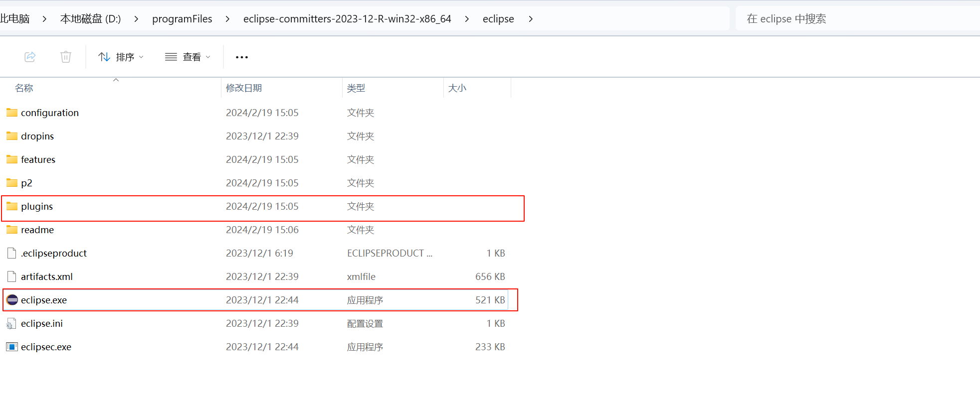The image size is (980, 402).
Task: Click the configuration folder icon
Action: pyautogui.click(x=12, y=113)
